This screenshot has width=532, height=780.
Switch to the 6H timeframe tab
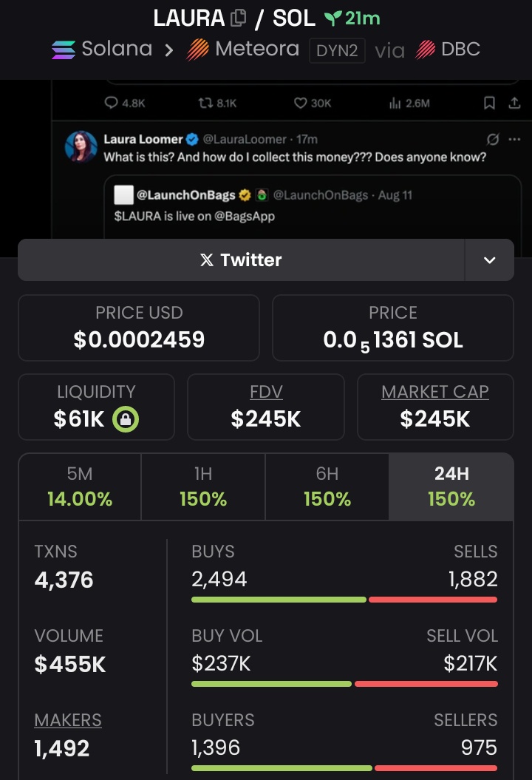point(327,486)
